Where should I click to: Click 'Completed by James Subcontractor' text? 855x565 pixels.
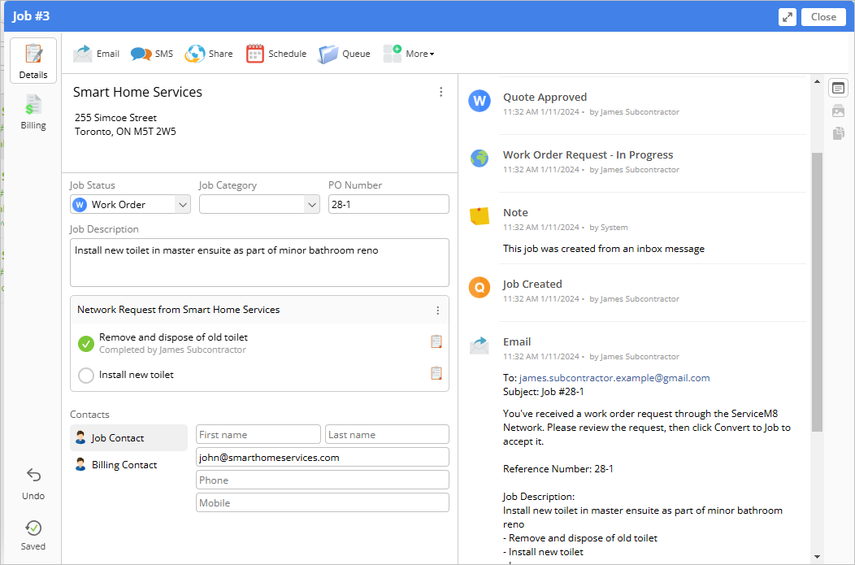[x=172, y=350]
